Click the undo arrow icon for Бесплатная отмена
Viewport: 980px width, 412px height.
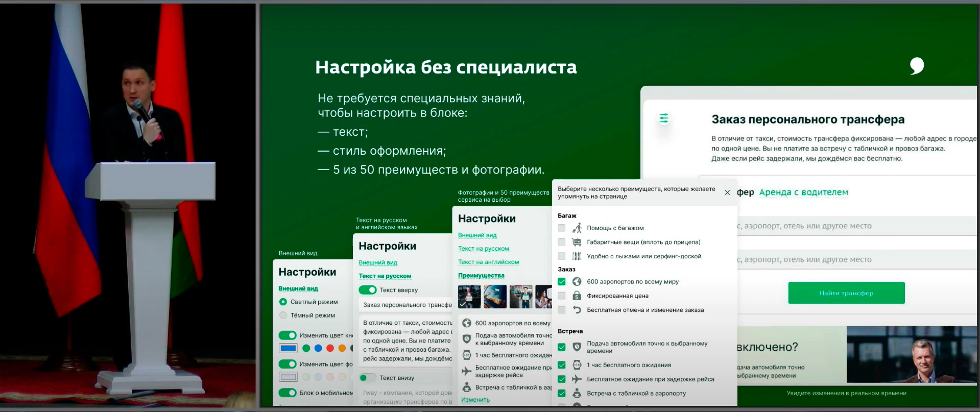pyautogui.click(x=577, y=310)
